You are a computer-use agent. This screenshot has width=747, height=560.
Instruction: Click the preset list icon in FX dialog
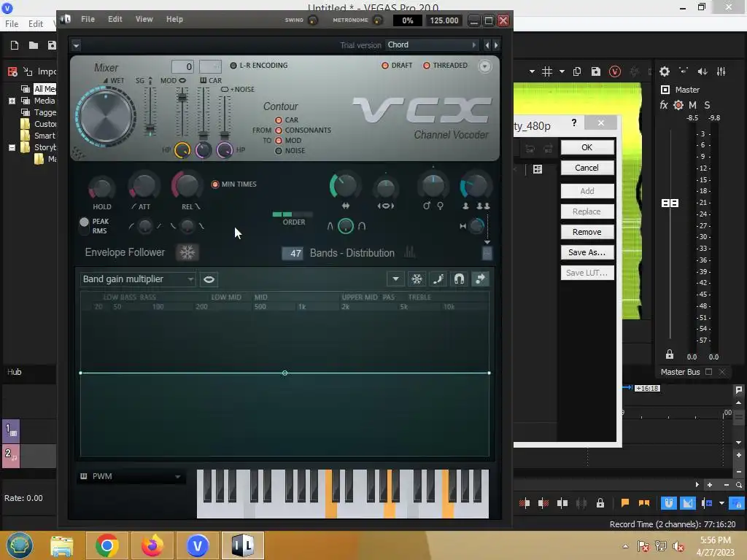538,169
